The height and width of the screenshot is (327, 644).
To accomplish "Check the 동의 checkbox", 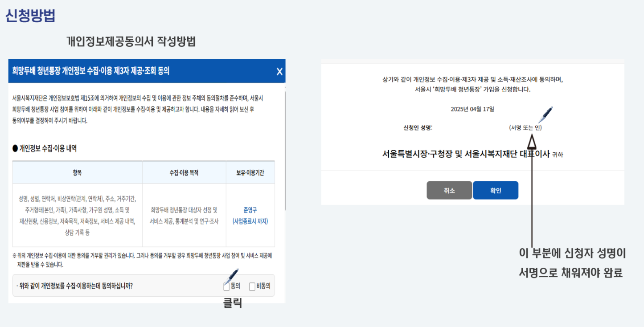I will coord(226,286).
